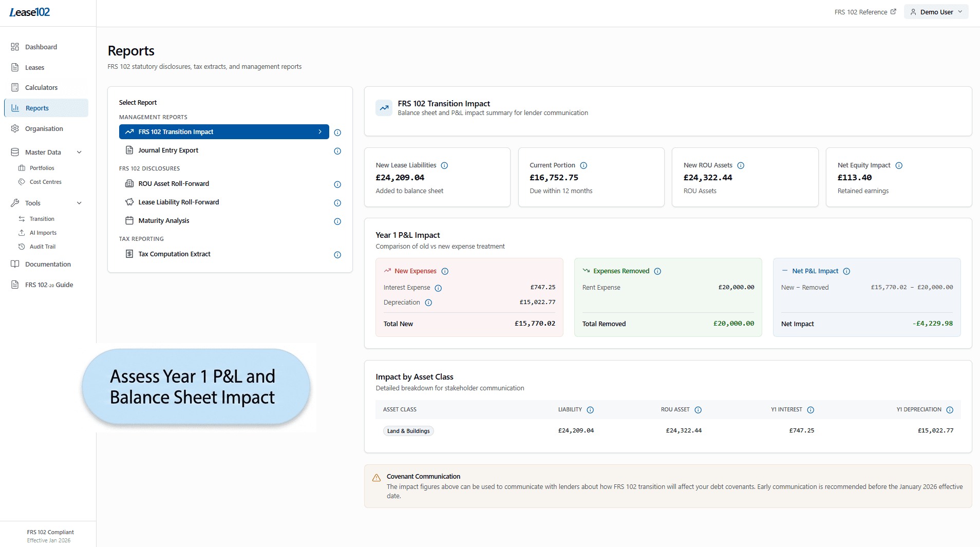The width and height of the screenshot is (980, 547).
Task: Open the Audit Trail tool
Action: [43, 246]
